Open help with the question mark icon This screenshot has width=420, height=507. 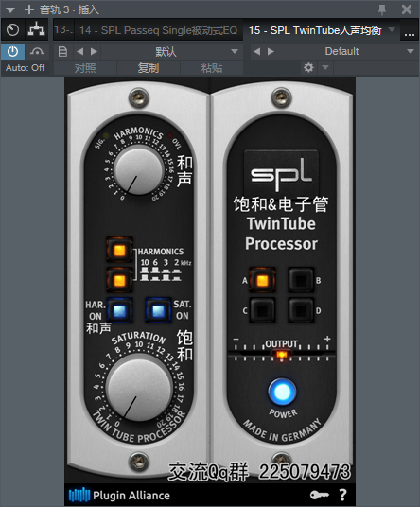342,495
